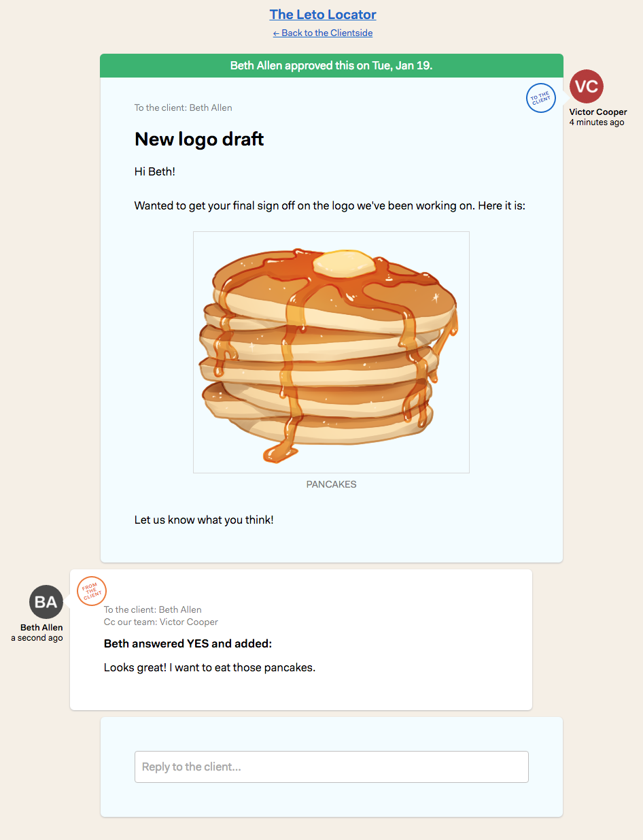The height and width of the screenshot is (840, 643).
Task: Open Beth Allen's gray BA avatar
Action: coord(46,602)
